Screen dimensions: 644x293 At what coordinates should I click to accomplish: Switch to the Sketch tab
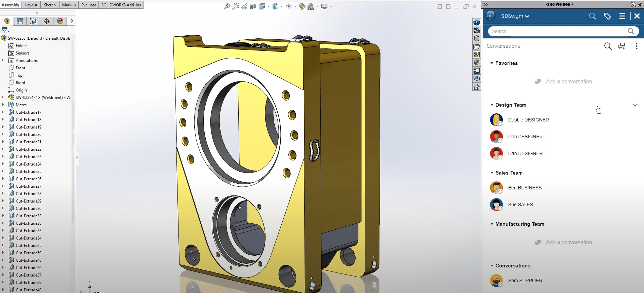tap(50, 5)
